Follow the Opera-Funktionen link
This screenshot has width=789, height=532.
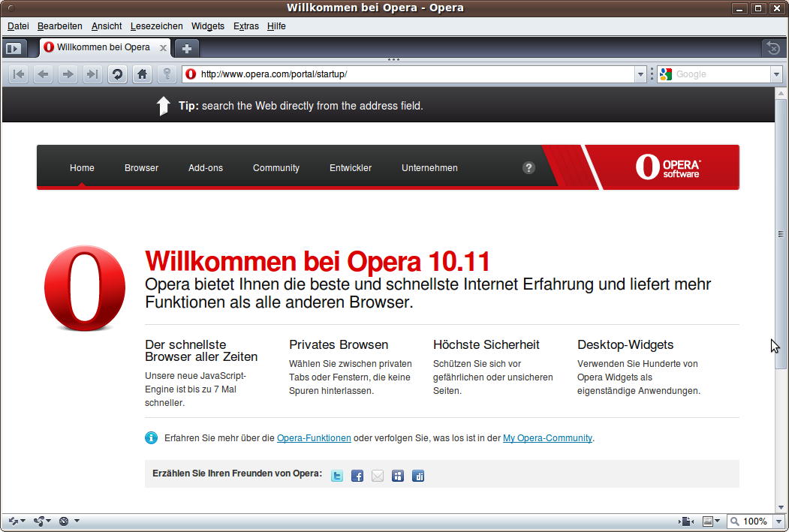pyautogui.click(x=314, y=438)
